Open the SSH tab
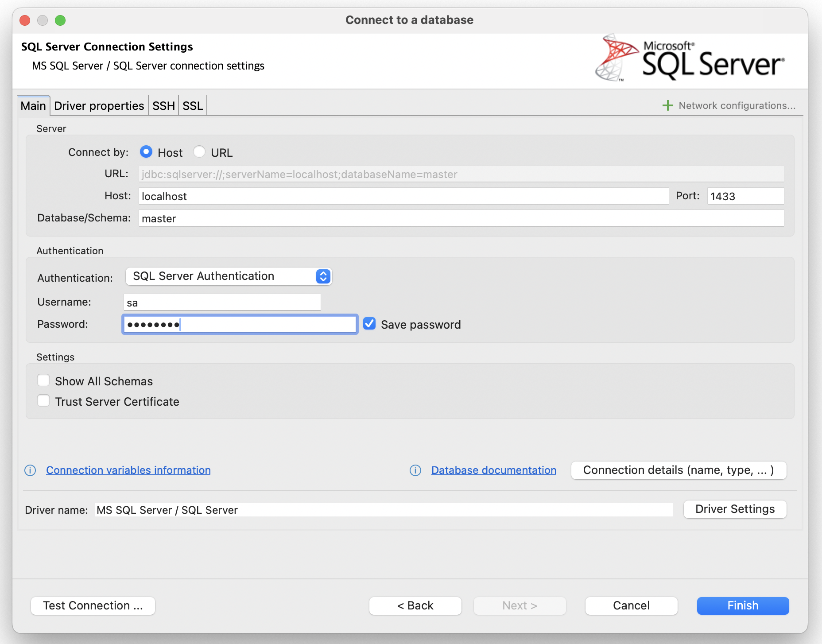822x644 pixels. pyautogui.click(x=163, y=106)
